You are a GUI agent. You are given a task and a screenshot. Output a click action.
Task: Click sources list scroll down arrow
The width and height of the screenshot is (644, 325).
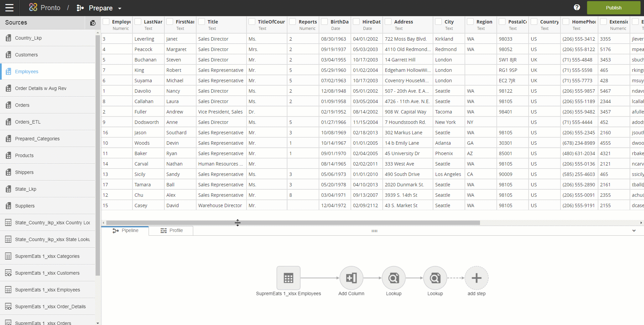click(x=98, y=323)
